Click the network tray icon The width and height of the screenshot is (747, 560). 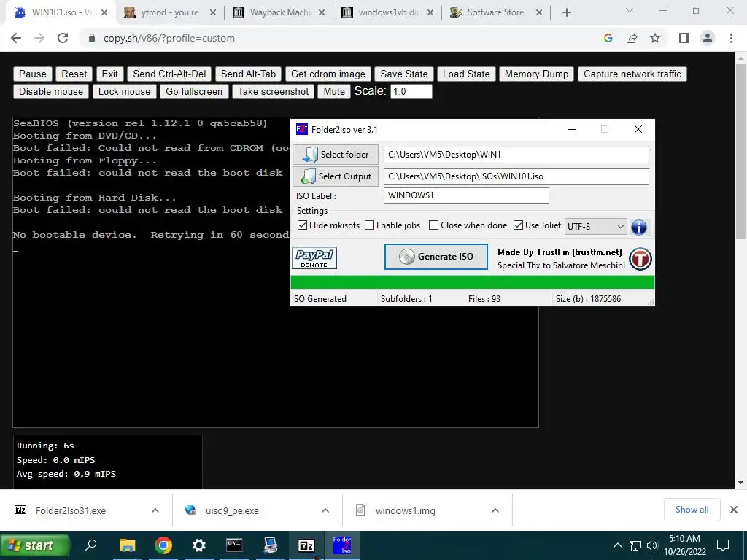(635, 545)
